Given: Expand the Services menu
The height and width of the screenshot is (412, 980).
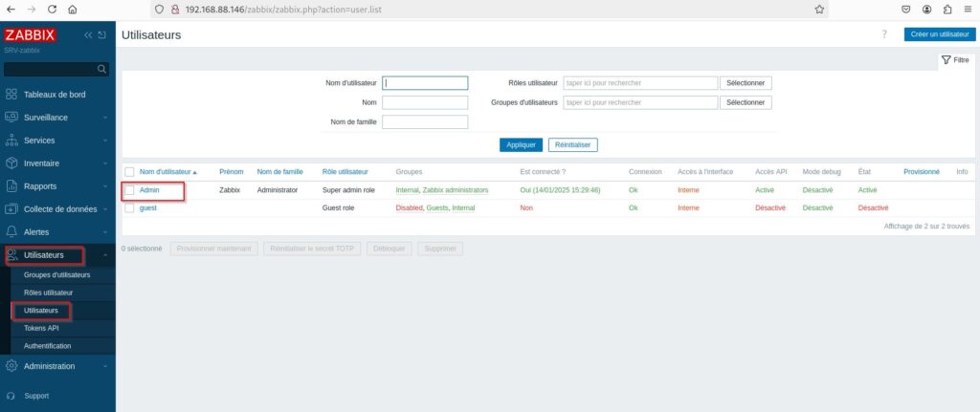Looking at the screenshot, I should pyautogui.click(x=105, y=141).
